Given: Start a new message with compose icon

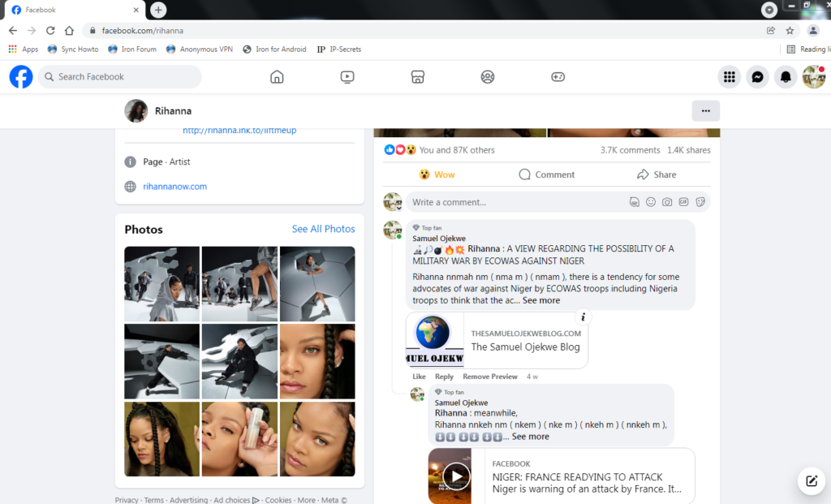Looking at the screenshot, I should pyautogui.click(x=812, y=480).
